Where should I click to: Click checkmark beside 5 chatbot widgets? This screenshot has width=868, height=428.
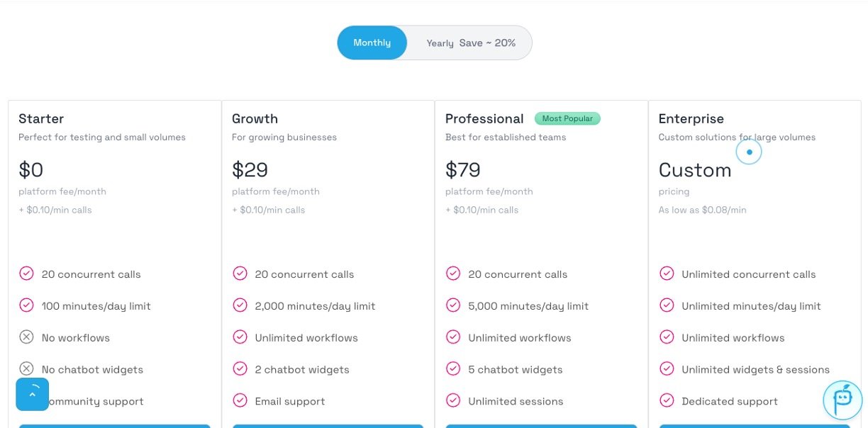[453, 369]
